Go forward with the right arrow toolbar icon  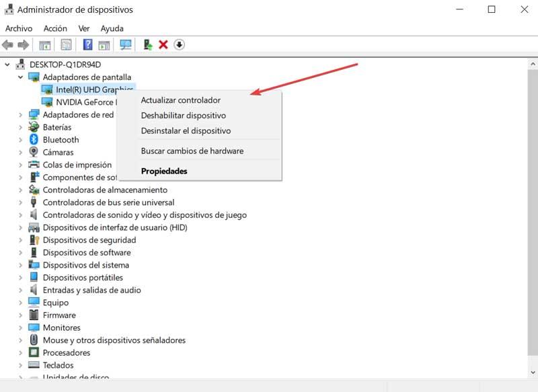coord(23,44)
